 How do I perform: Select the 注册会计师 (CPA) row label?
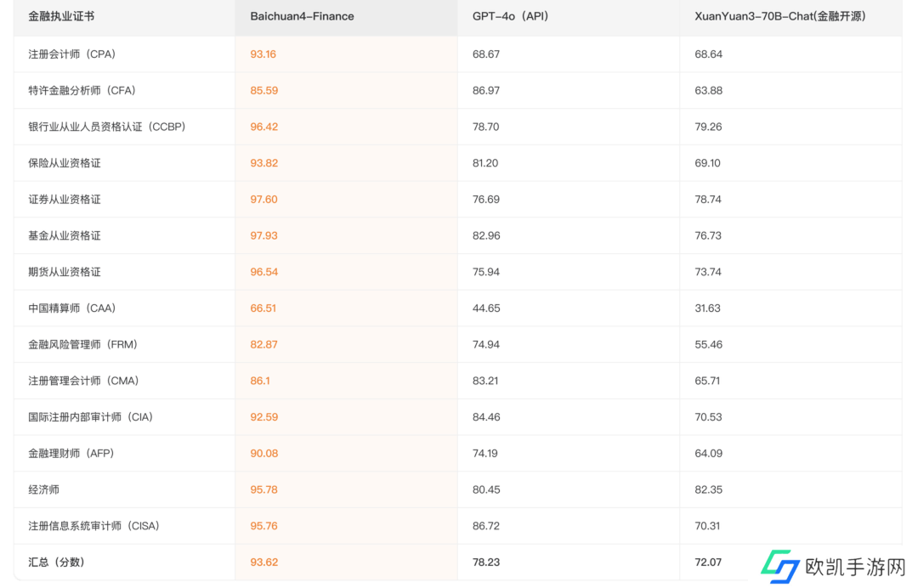pyautogui.click(x=71, y=54)
